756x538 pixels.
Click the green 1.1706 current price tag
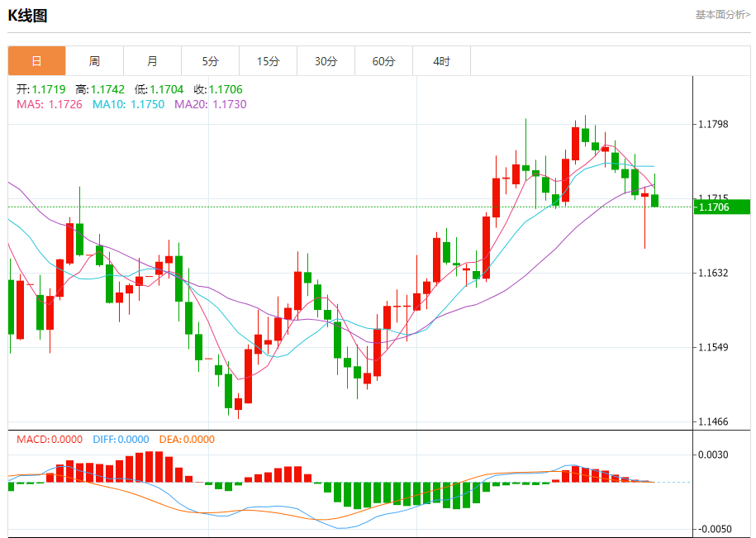[x=721, y=207]
